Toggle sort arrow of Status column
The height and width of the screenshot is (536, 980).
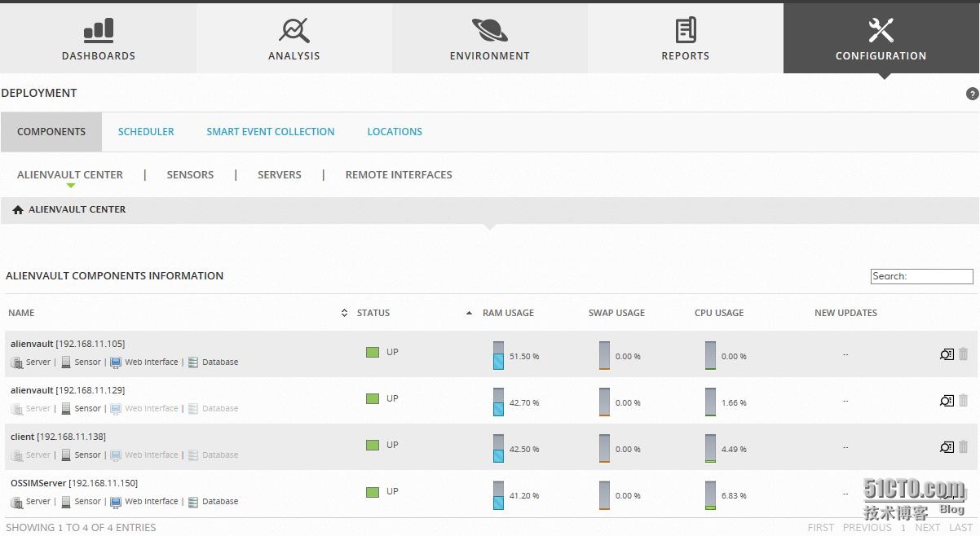pos(469,313)
